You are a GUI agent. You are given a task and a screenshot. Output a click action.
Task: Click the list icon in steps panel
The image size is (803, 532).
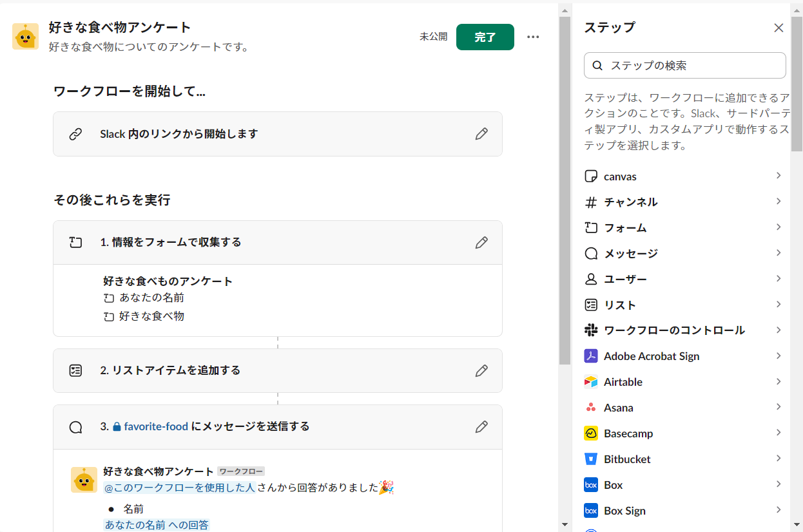tap(591, 305)
